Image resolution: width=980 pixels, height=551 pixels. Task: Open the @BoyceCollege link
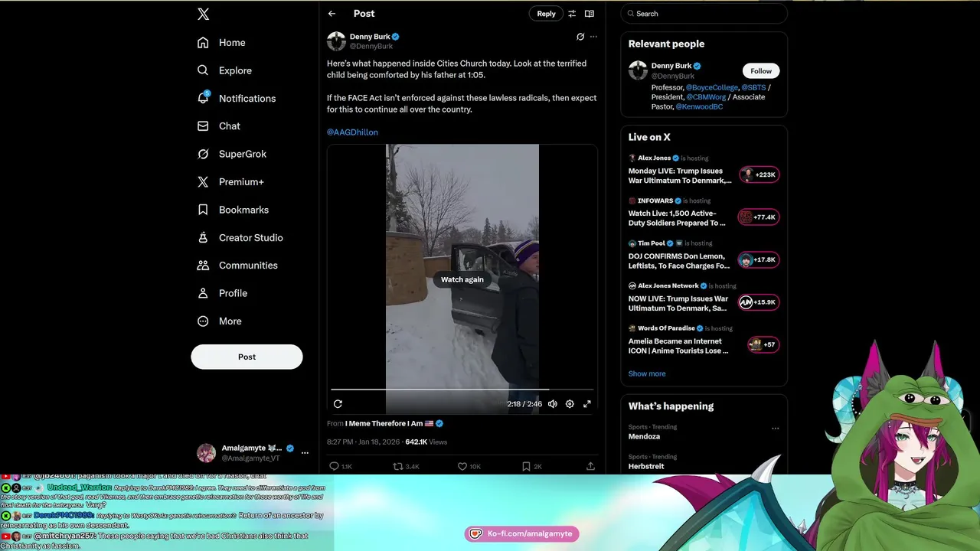click(712, 88)
